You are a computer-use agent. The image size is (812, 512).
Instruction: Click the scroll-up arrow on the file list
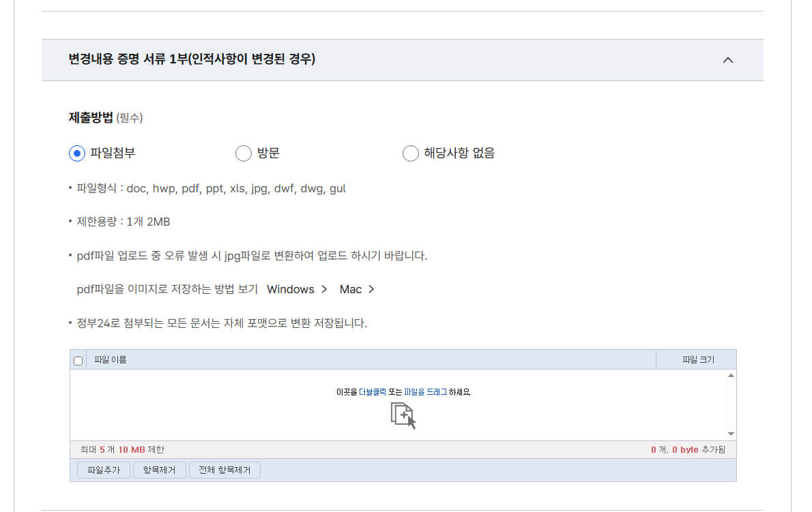730,374
